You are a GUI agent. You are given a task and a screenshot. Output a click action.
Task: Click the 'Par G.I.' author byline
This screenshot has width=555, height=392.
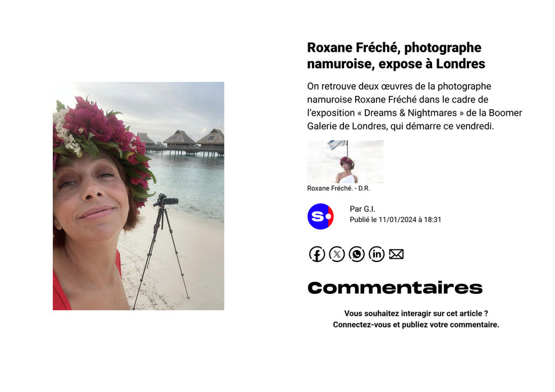362,209
